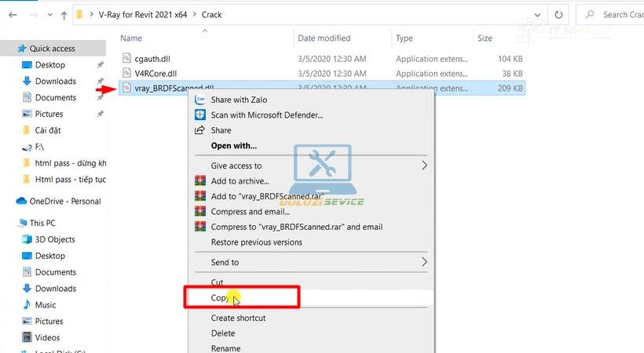The height and width of the screenshot is (353, 644).
Task: Click the Crack breadcrumb segment
Action: [x=211, y=15]
